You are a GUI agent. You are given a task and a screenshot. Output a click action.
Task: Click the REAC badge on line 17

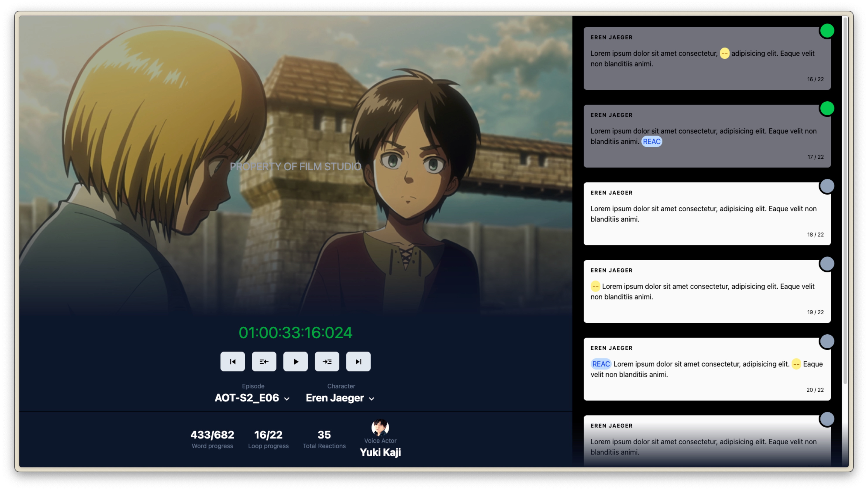(652, 141)
